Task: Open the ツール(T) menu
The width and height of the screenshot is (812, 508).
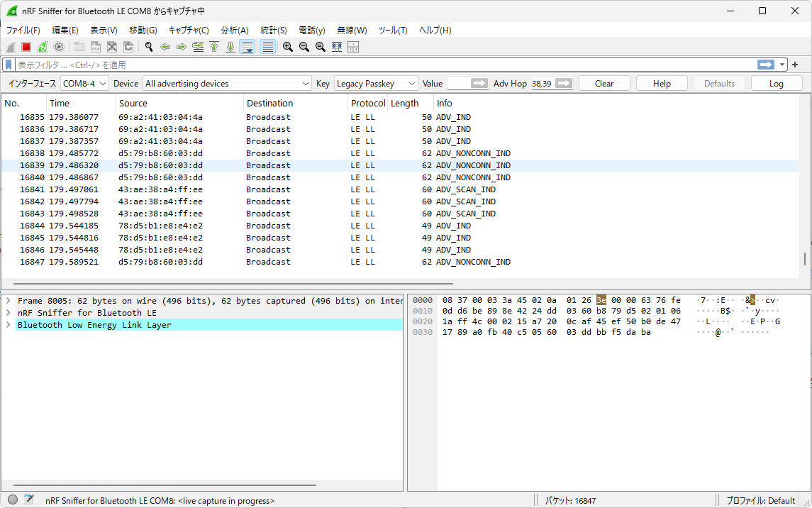Action: pos(393,30)
